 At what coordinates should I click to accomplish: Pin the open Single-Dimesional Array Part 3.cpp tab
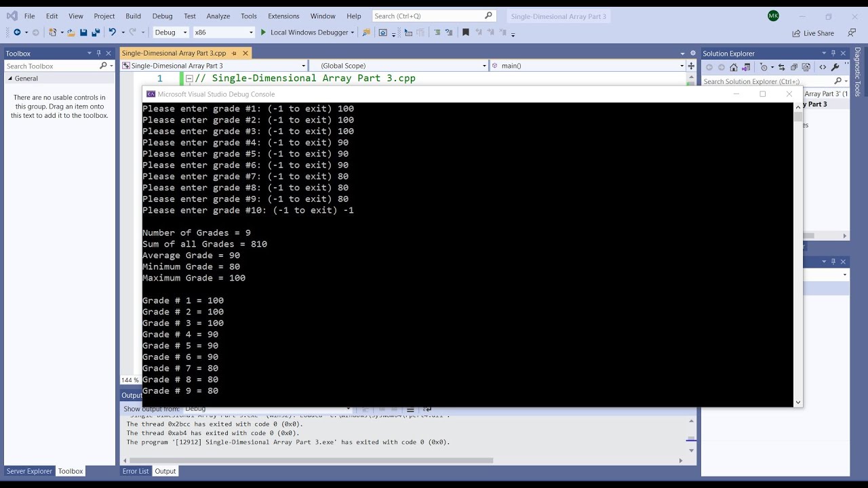point(234,53)
